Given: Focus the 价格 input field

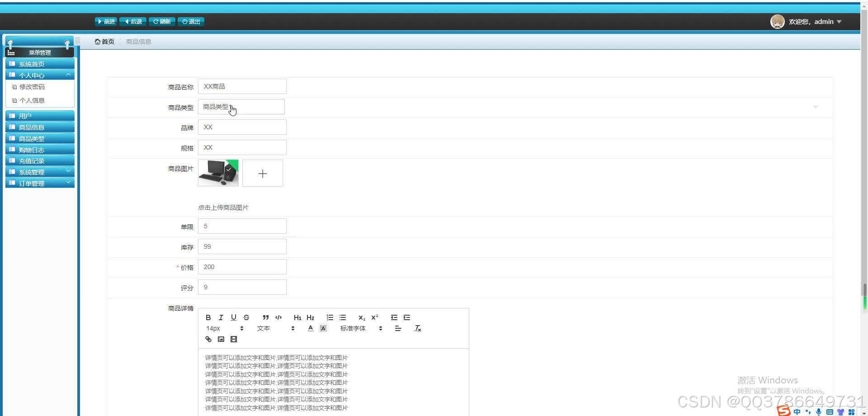Looking at the screenshot, I should (242, 267).
